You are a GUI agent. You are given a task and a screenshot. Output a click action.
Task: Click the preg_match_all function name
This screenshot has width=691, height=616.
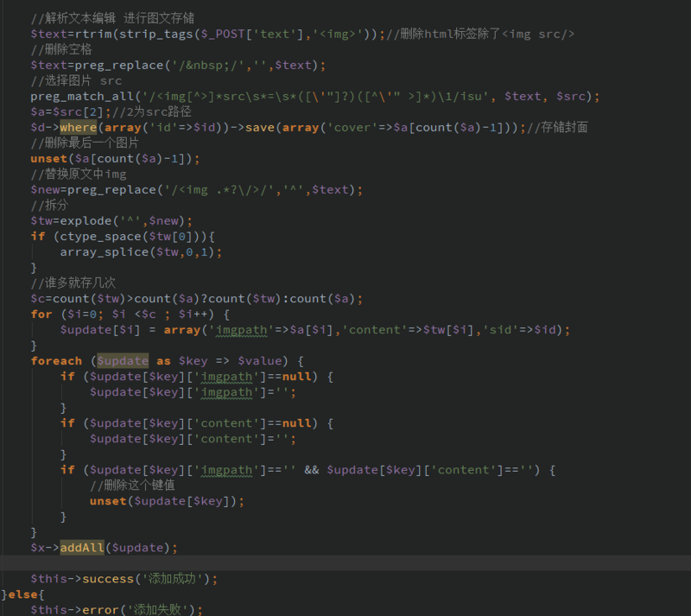tap(82, 96)
